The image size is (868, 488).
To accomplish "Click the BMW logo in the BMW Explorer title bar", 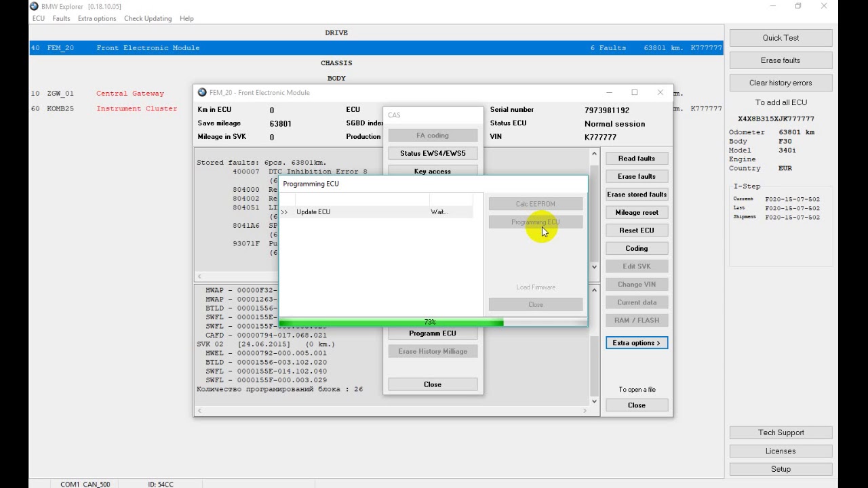I will click(x=34, y=6).
